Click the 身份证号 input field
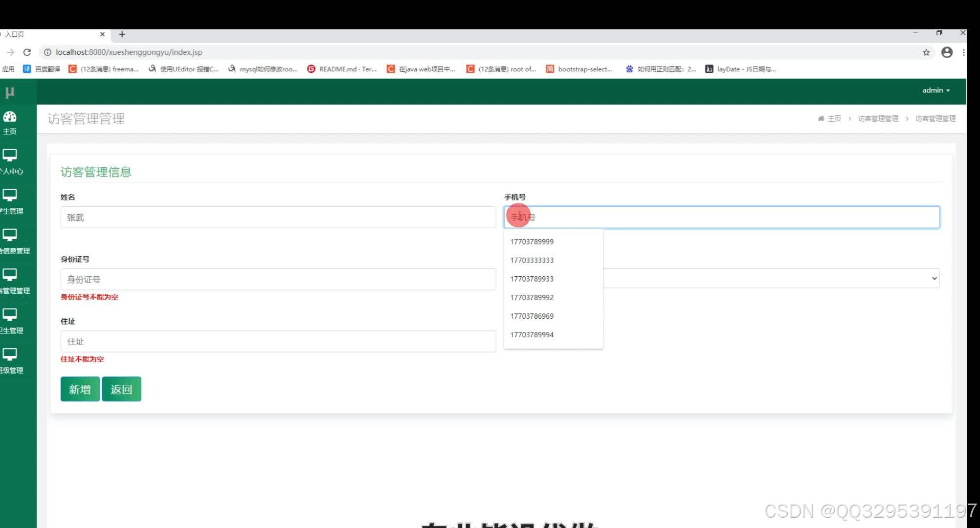This screenshot has height=528, width=980. [278, 279]
